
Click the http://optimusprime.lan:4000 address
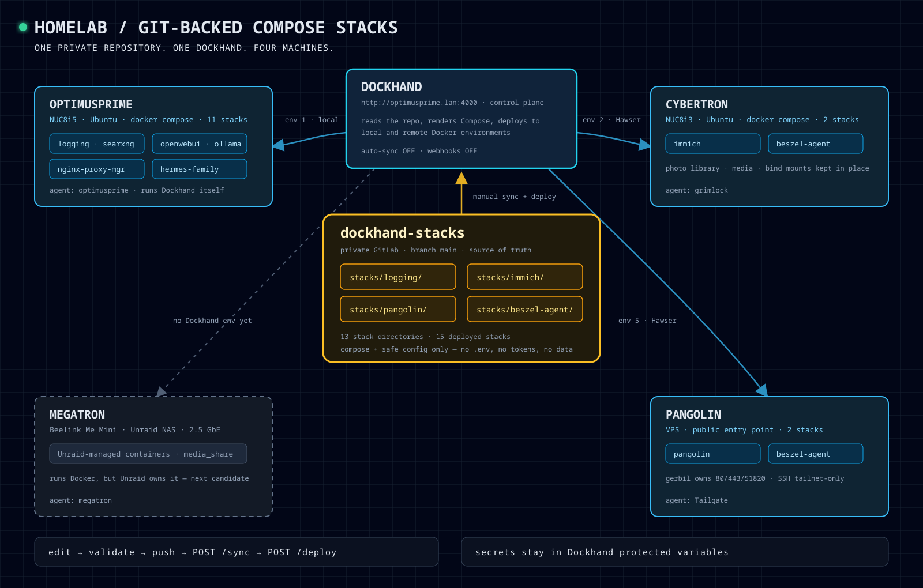(x=419, y=103)
